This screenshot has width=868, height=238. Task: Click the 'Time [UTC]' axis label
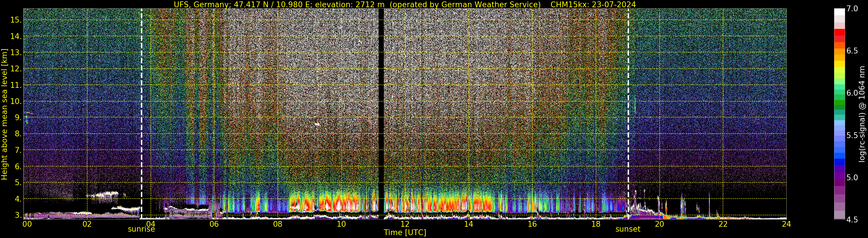405,233
